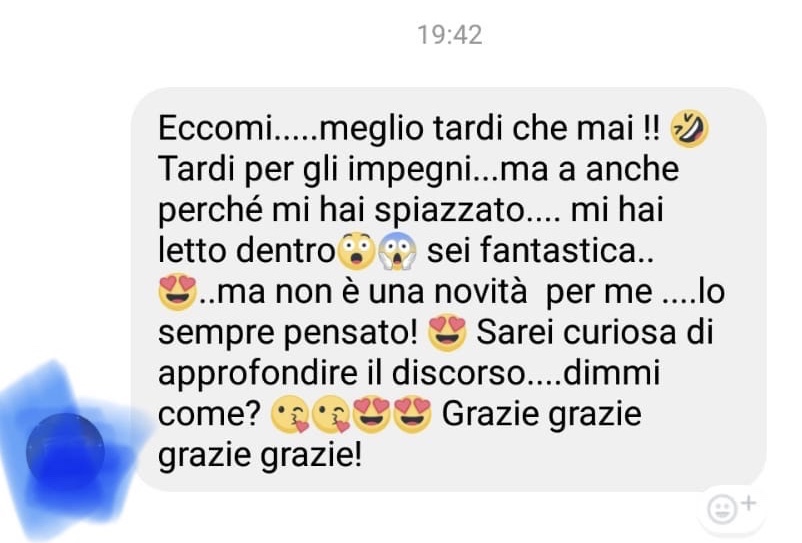Click the heart-eyes emoji before '..ma non è'
Image resolution: width=802 pixels, height=543 pixels.
coord(177,292)
